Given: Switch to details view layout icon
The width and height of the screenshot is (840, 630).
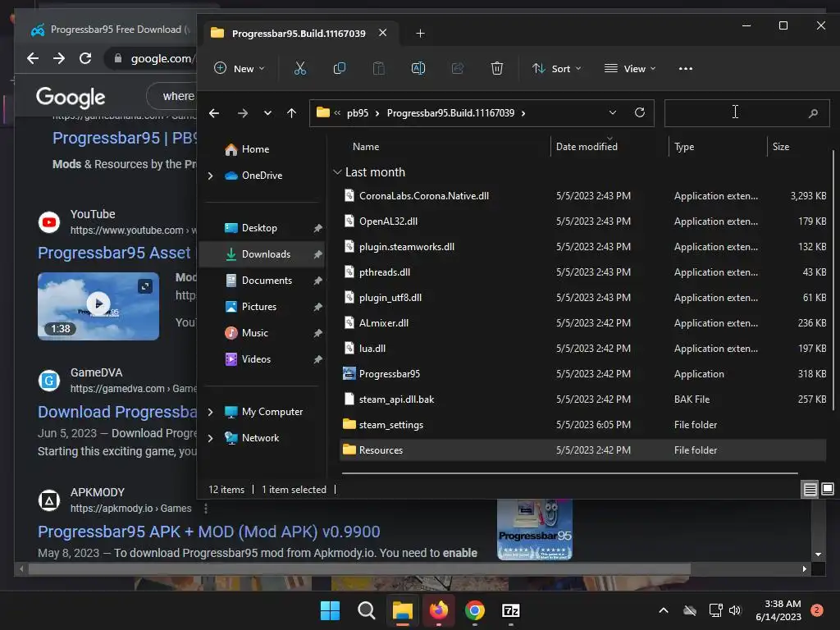Looking at the screenshot, I should [810, 489].
